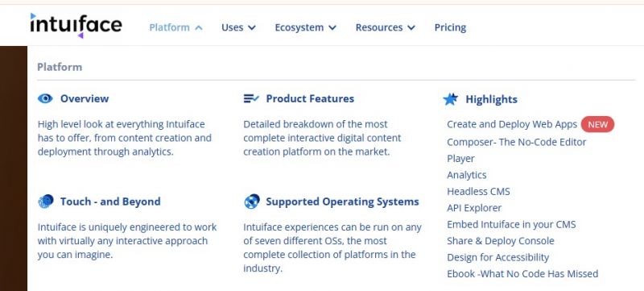Select Ecosystem in the navigation bar
Viewport: 644px width, 291px height.
[x=299, y=27]
